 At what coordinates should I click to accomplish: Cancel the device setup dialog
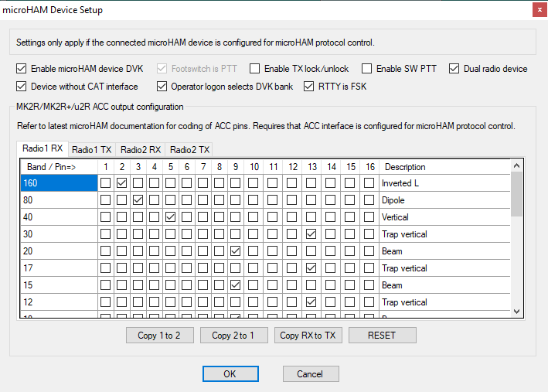(x=311, y=373)
